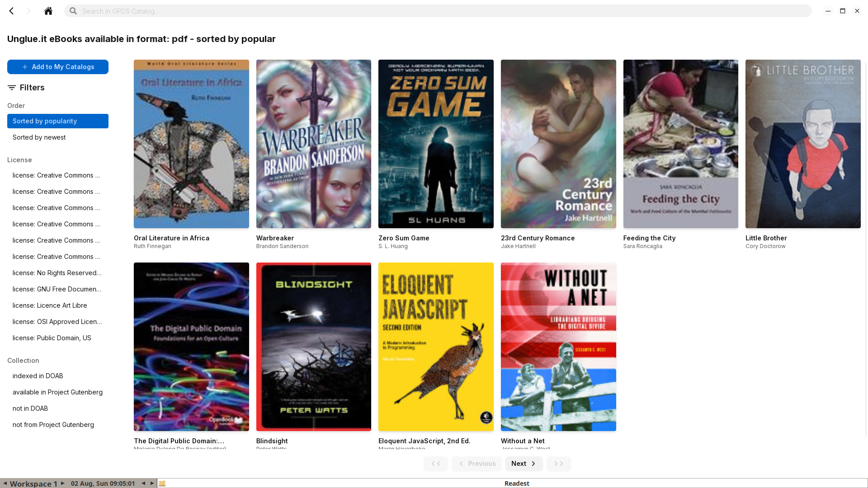
Task: Click author name Sara Roncaglia
Action: click(x=642, y=246)
